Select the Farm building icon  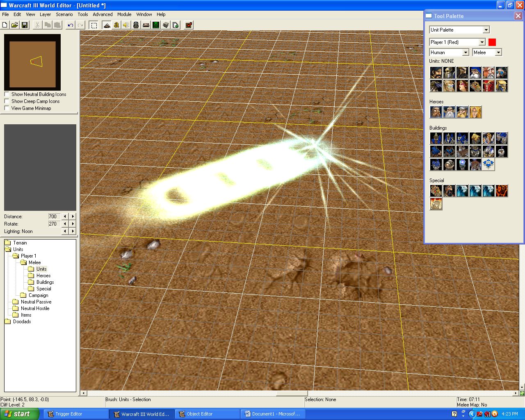[x=475, y=138]
